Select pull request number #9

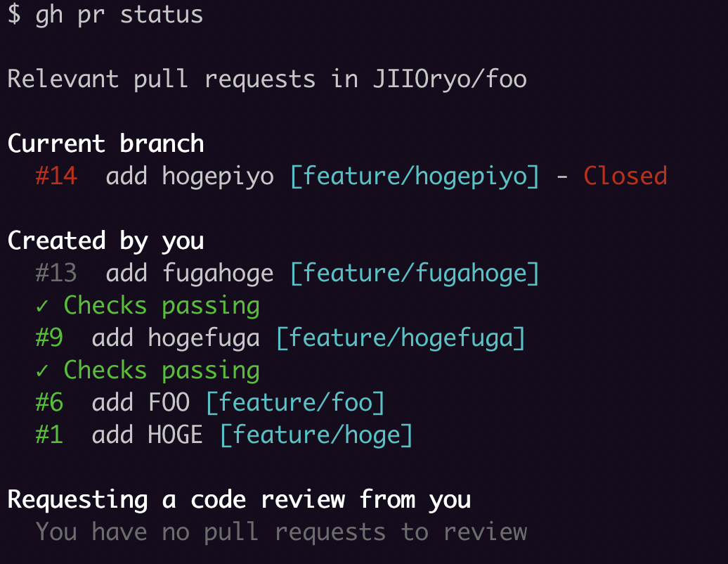point(49,338)
